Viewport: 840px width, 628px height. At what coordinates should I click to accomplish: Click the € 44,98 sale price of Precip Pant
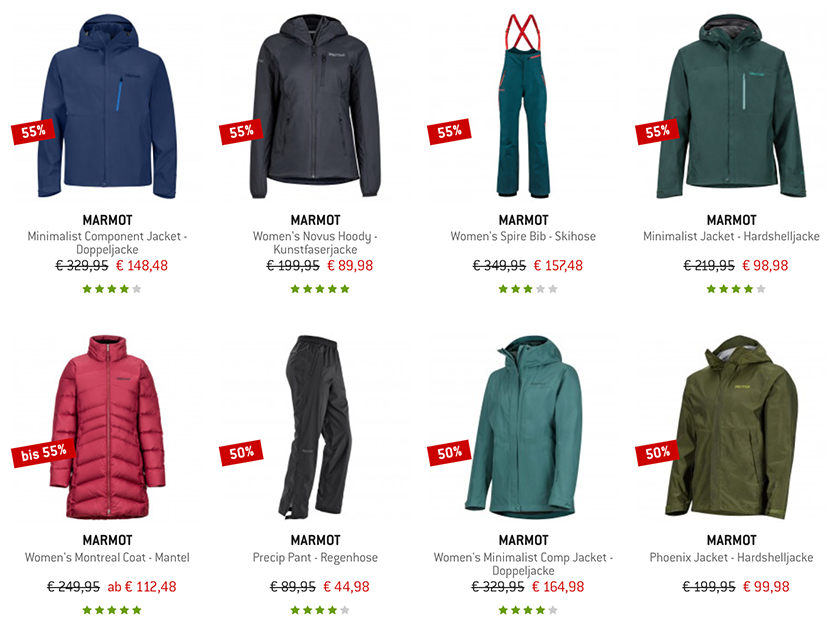coord(347,587)
